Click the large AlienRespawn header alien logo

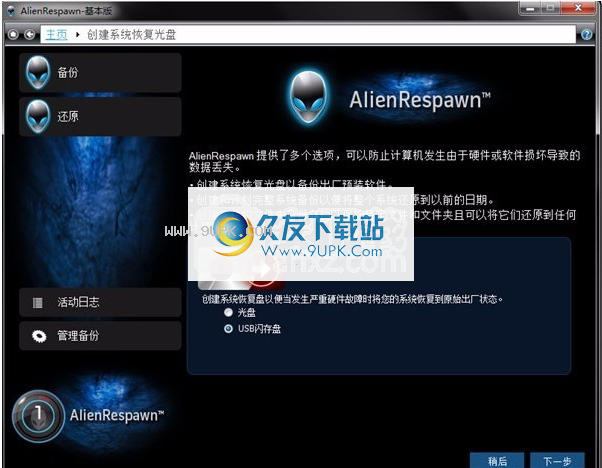[308, 98]
